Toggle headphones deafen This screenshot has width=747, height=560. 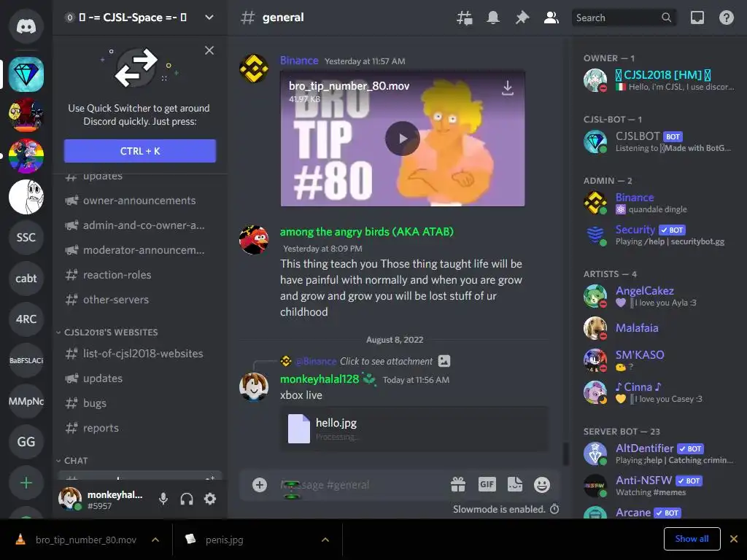pyautogui.click(x=187, y=499)
